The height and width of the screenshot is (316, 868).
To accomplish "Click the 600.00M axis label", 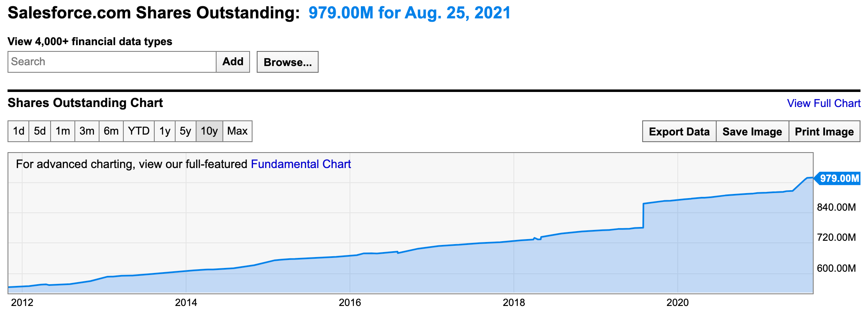I will (x=837, y=268).
